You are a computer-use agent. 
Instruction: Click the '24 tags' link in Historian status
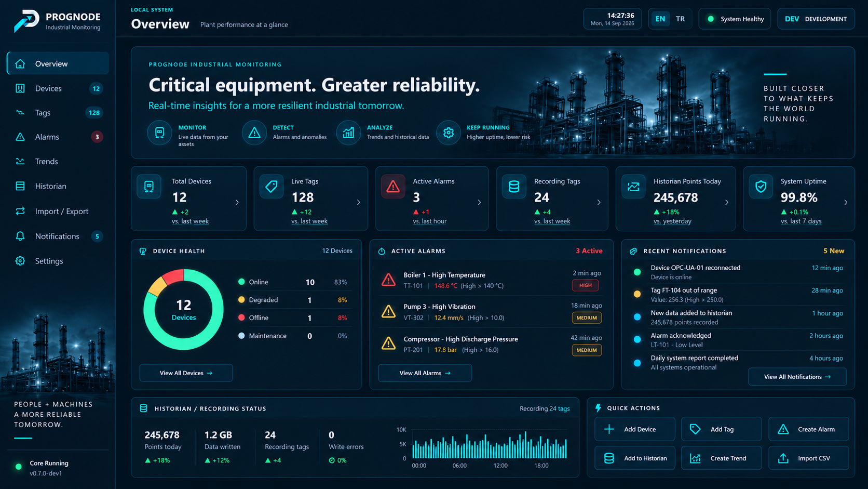click(x=560, y=408)
